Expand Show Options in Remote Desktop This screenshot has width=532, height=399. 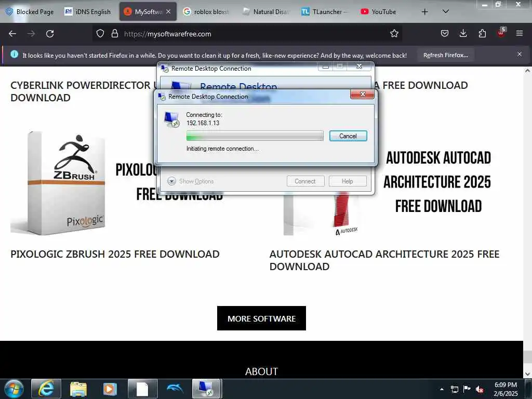[x=190, y=181]
